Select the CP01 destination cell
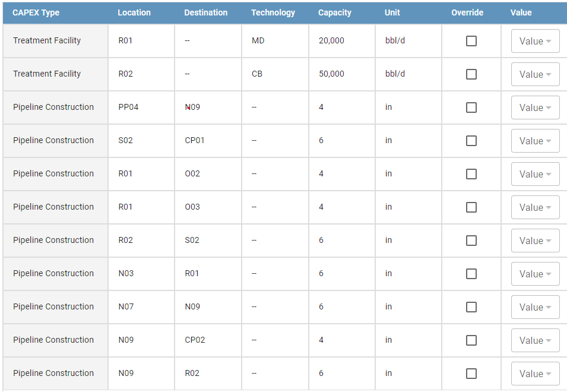Image resolution: width=567 pixels, height=392 pixels. click(208, 140)
